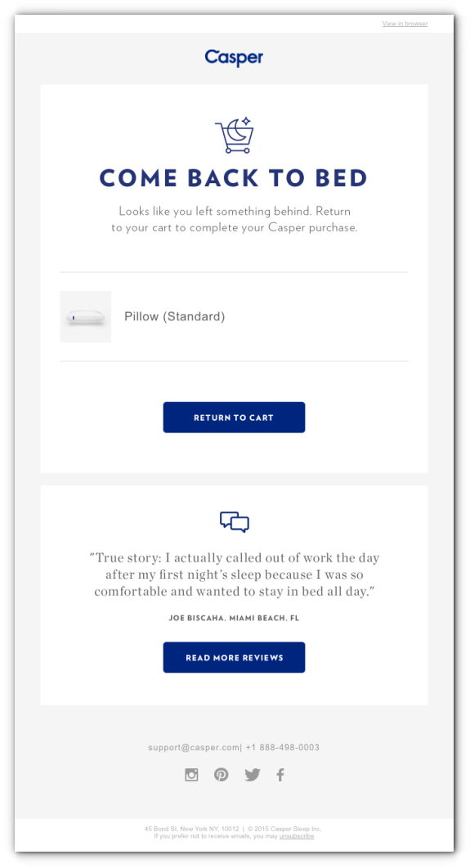Click the pillow product thumbnail

point(86,316)
